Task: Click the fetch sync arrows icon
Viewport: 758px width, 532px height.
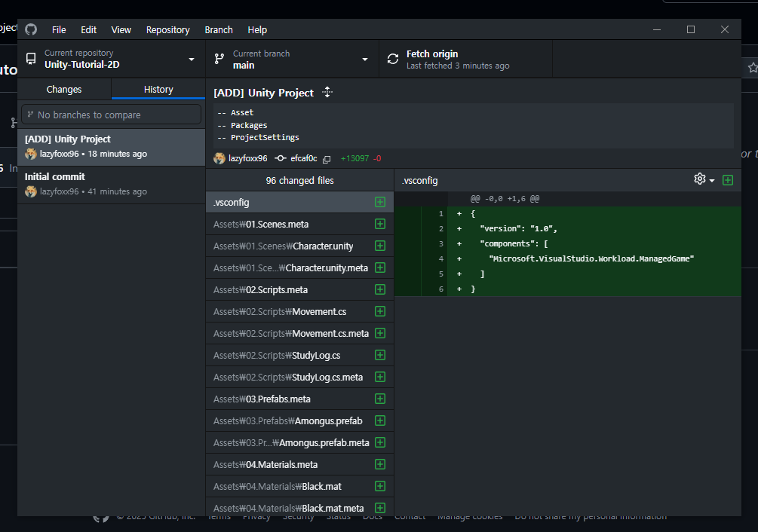Action: pyautogui.click(x=393, y=59)
